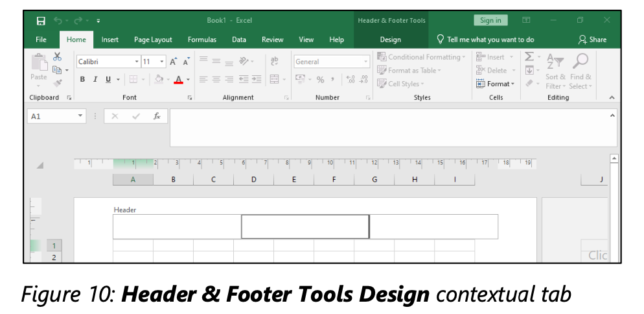Click the red Font Color A button
Image resolution: width=644 pixels, height=314 pixels.
pyautogui.click(x=178, y=79)
